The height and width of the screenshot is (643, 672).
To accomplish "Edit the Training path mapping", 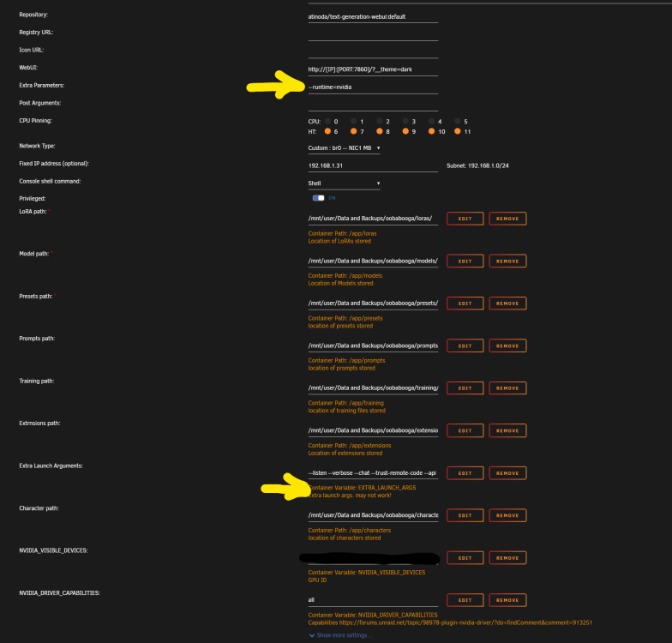I will tap(465, 388).
